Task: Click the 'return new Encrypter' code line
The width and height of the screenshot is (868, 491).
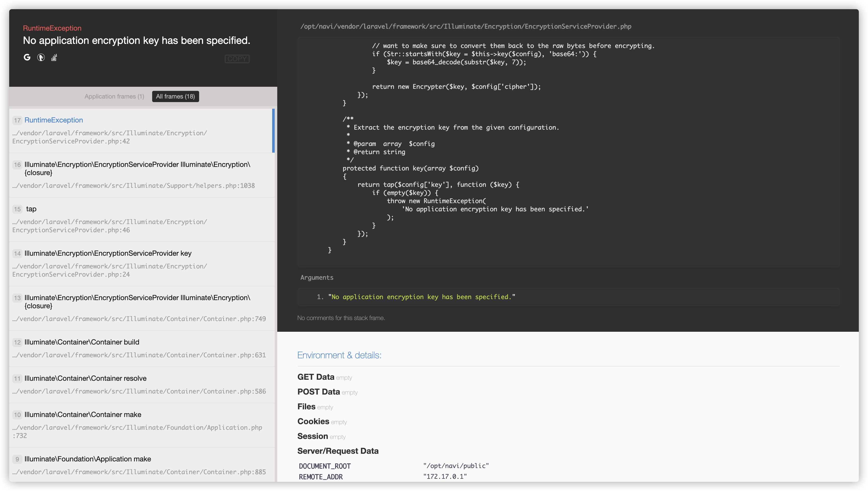Action: [x=456, y=87]
